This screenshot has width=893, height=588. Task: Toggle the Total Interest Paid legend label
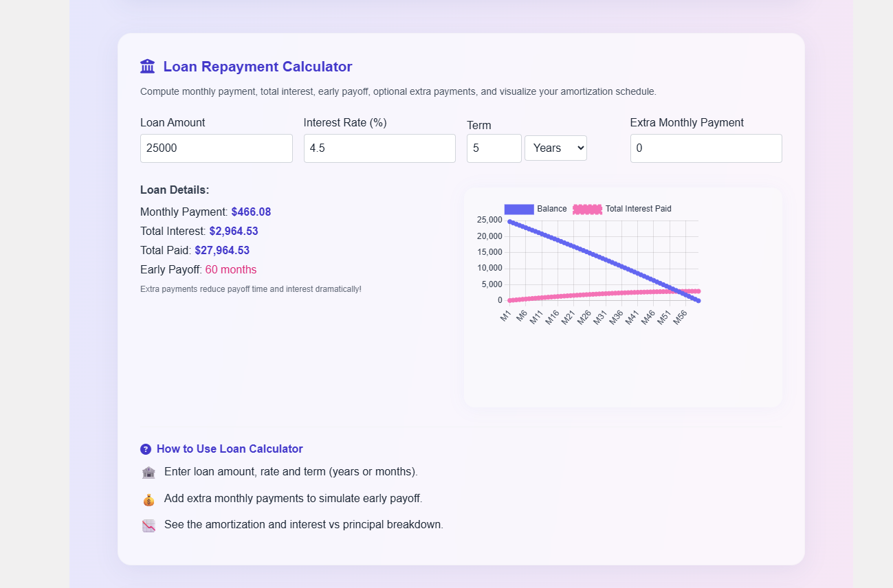click(638, 209)
